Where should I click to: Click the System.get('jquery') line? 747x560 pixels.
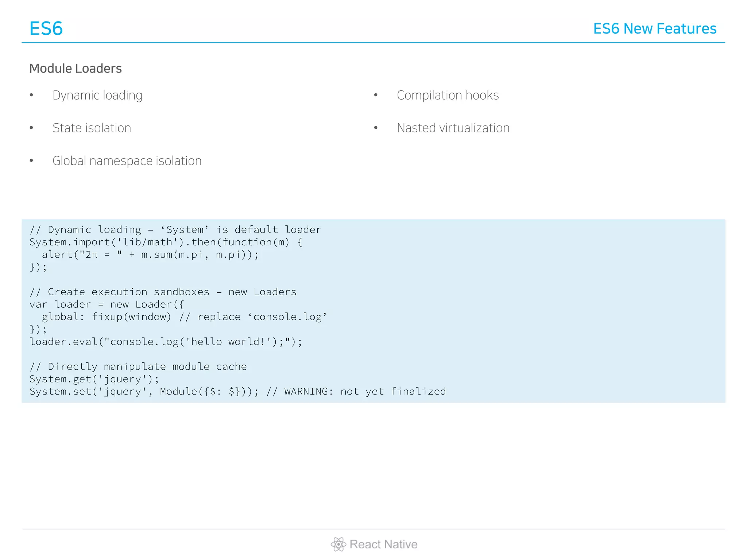pyautogui.click(x=94, y=379)
